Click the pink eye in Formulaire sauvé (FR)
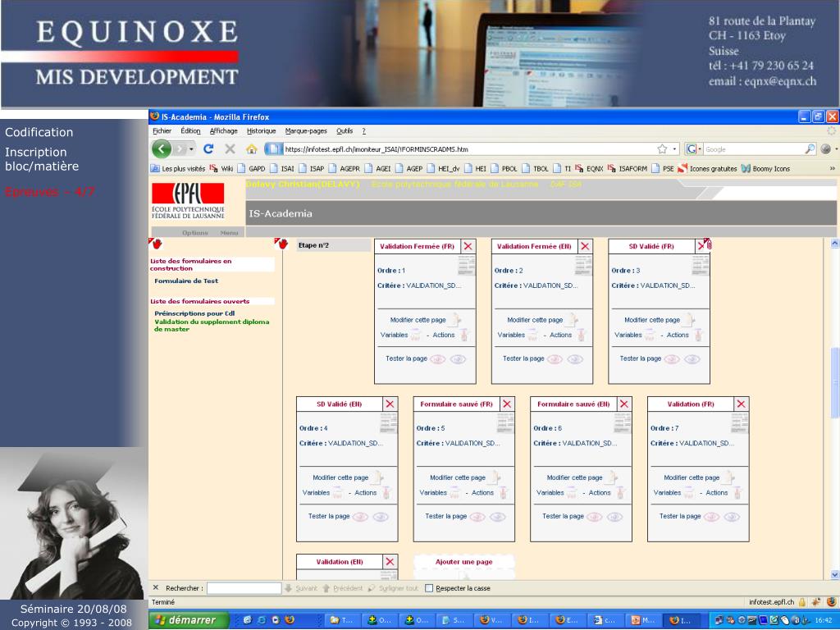840x630 pixels. pyautogui.click(x=477, y=517)
